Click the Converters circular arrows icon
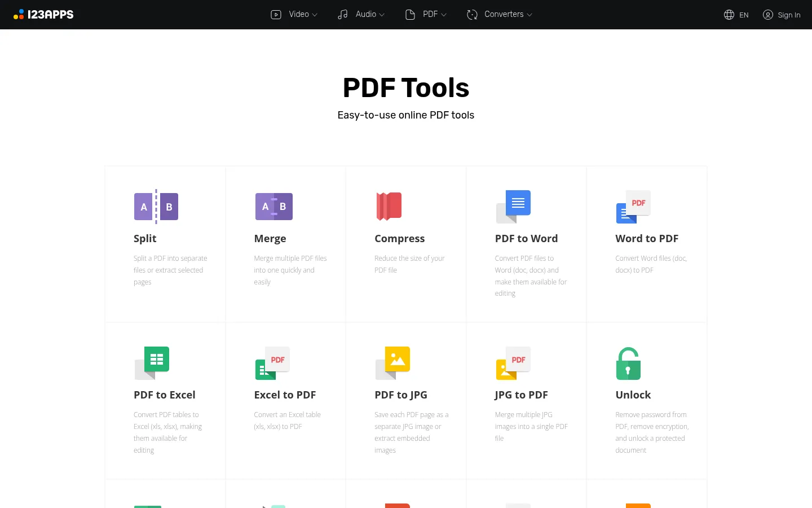This screenshot has width=812, height=508. (x=472, y=15)
